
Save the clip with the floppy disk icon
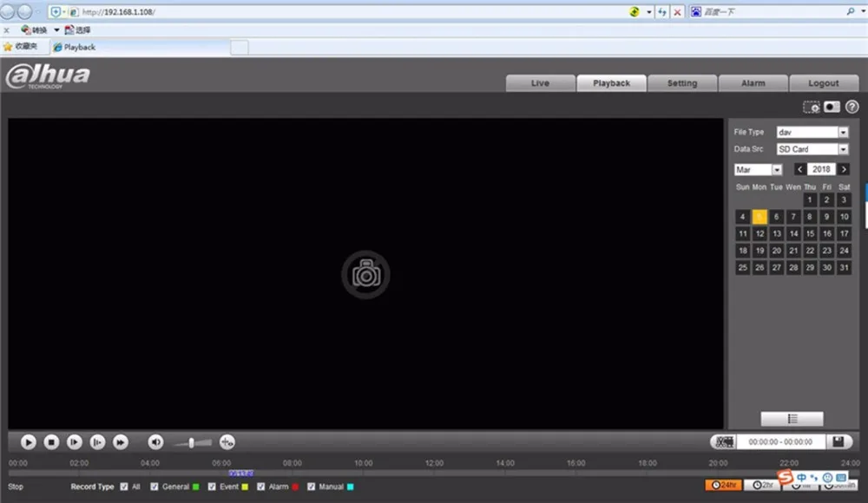838,441
